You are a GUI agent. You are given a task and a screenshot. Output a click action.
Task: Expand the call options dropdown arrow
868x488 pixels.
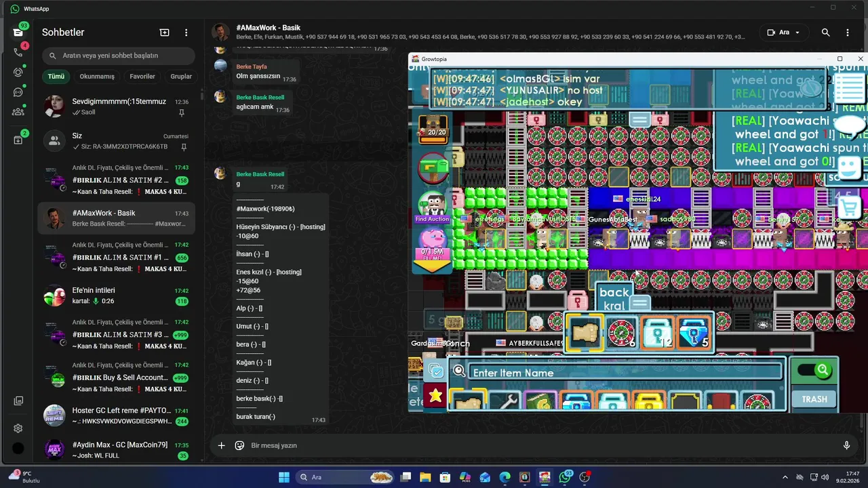pyautogui.click(x=797, y=33)
